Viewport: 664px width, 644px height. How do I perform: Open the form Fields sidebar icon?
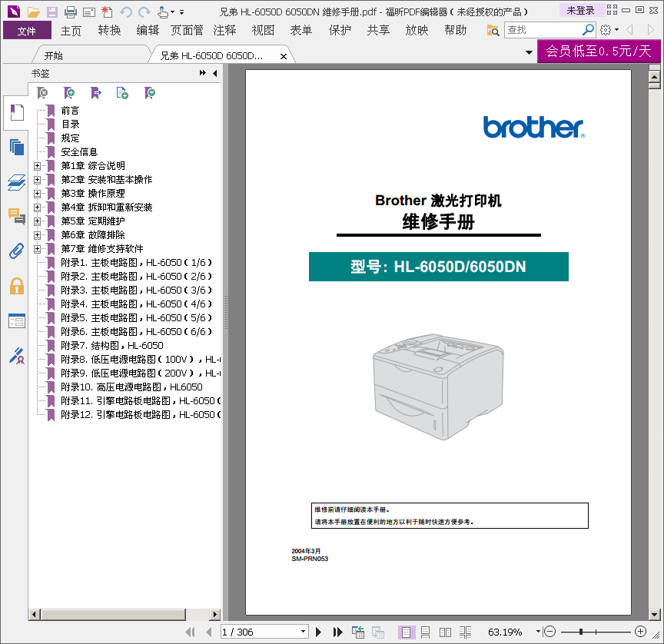click(16, 321)
